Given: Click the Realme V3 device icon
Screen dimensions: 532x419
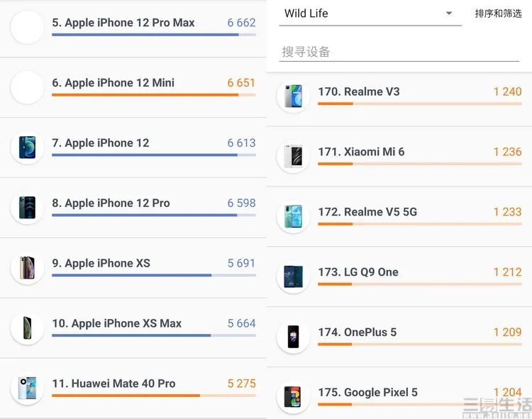Looking at the screenshot, I should tap(293, 96).
